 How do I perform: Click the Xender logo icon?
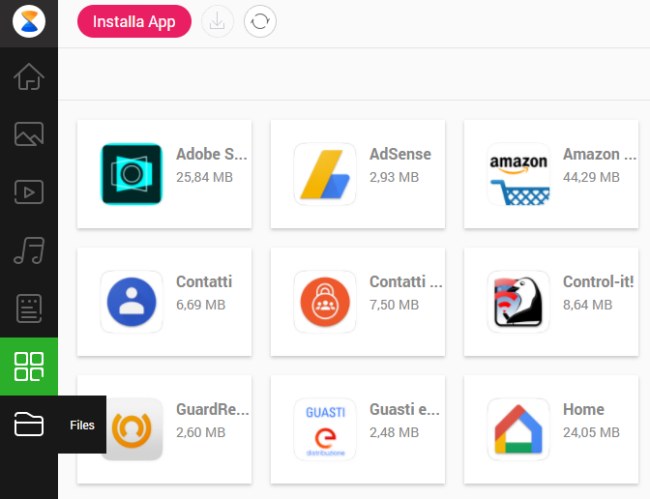[x=29, y=22]
